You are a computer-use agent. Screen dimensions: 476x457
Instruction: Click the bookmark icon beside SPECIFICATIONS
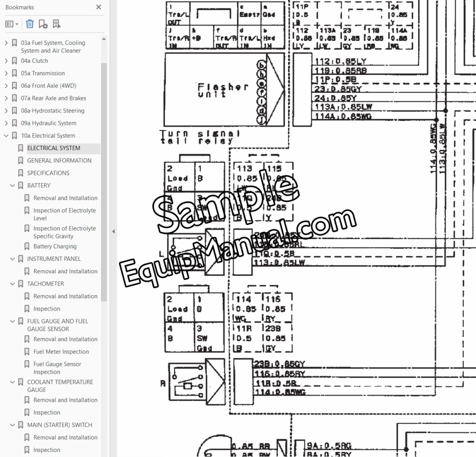point(20,173)
